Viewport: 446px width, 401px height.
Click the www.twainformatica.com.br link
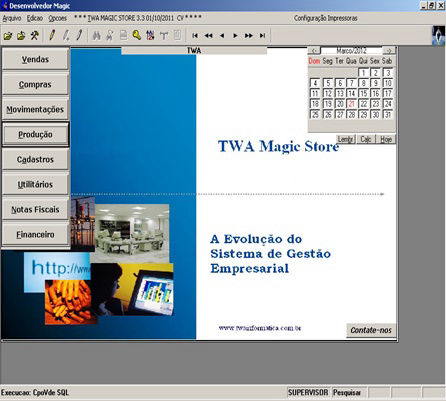click(x=260, y=328)
